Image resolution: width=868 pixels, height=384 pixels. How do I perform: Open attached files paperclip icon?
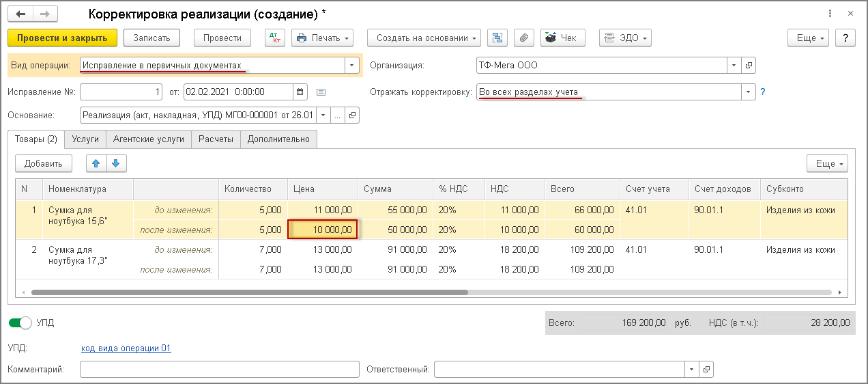tap(523, 38)
